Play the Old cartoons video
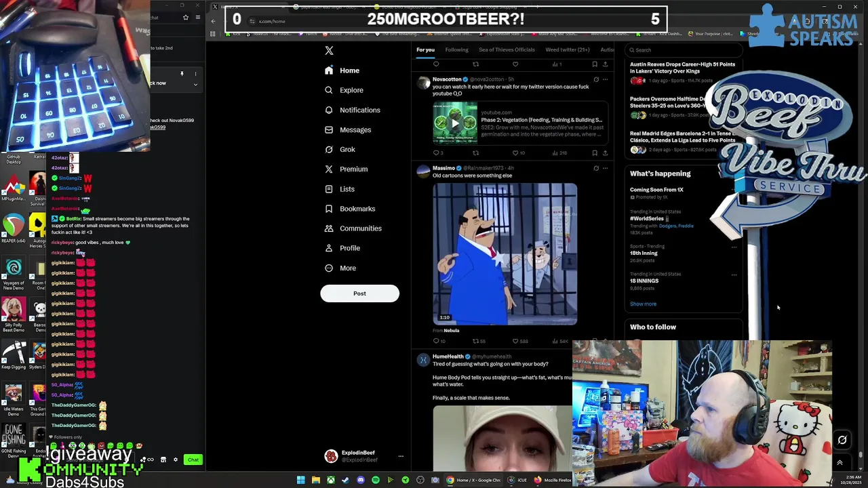Image resolution: width=868 pixels, height=488 pixels. [505, 253]
